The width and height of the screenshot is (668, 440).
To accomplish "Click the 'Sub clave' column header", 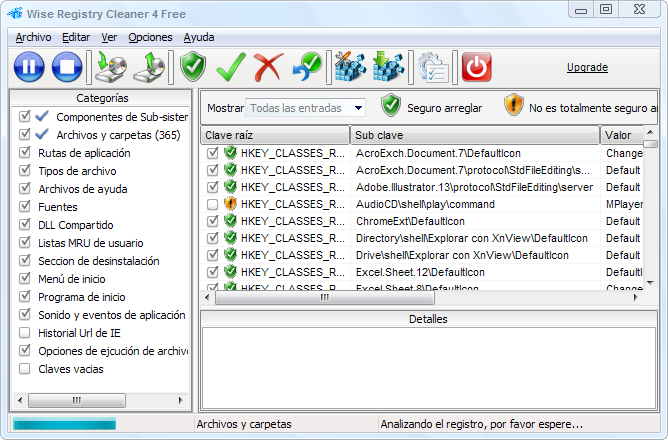I will pyautogui.click(x=474, y=135).
